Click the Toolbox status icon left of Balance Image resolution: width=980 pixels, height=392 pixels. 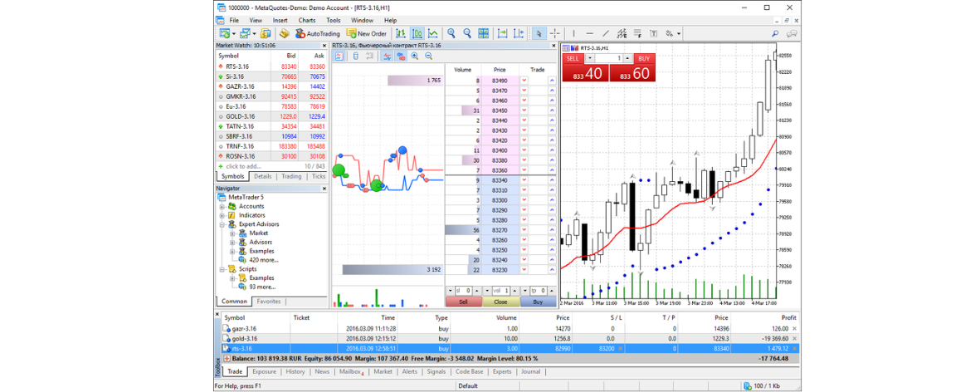click(x=227, y=358)
